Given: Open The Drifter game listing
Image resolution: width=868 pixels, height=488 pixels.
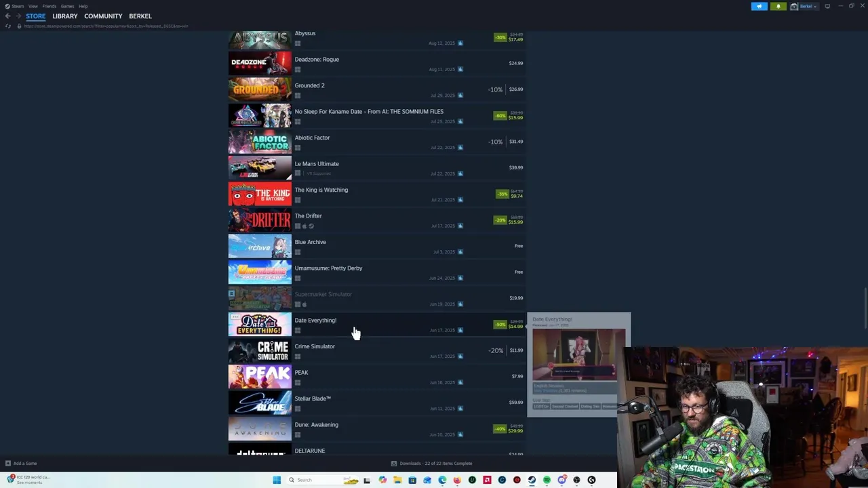Looking at the screenshot, I should pyautogui.click(x=377, y=220).
